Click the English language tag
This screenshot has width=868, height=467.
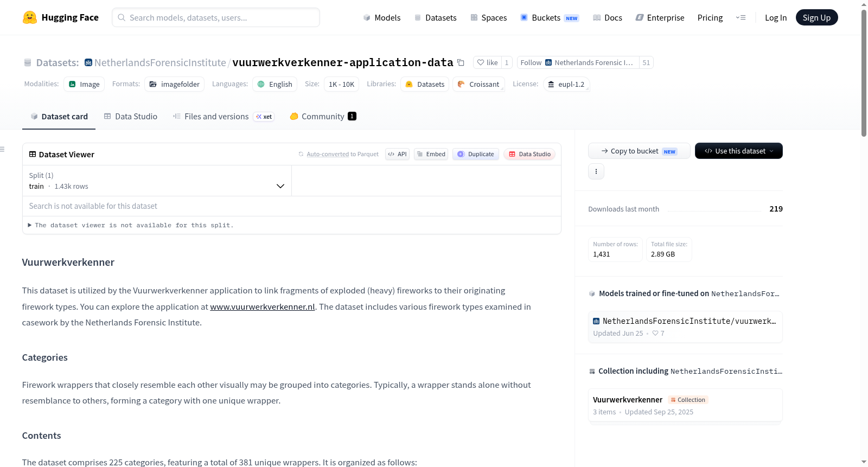coord(275,84)
